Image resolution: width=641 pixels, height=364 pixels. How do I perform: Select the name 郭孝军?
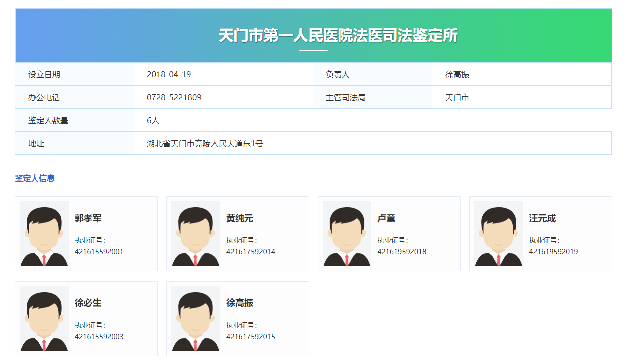point(88,218)
